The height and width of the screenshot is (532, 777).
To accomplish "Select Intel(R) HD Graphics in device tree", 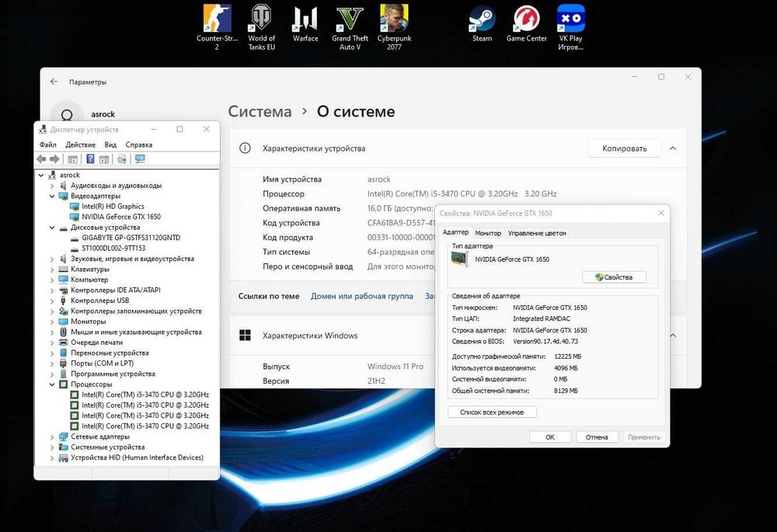I will click(x=113, y=207).
